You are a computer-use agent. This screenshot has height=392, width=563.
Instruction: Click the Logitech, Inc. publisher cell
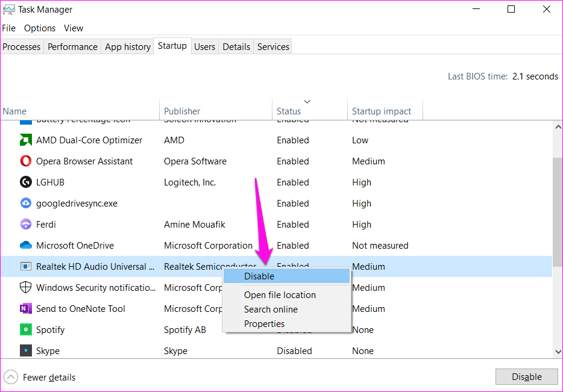[x=190, y=182]
